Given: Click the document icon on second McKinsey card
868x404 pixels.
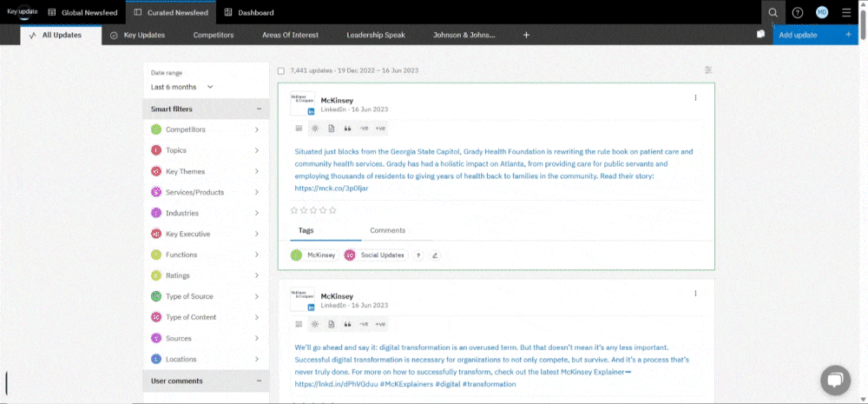Looking at the screenshot, I should 331,324.
